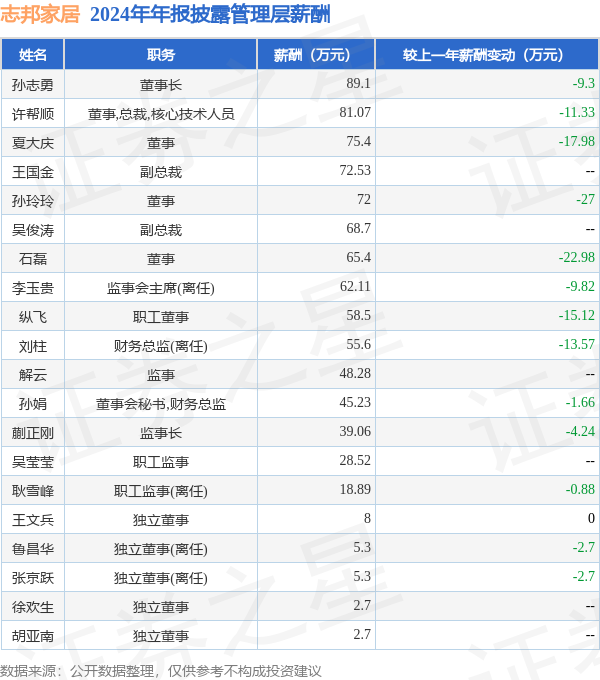The width and height of the screenshot is (600, 680).
Task: Click the 职工董事 position cell
Action: tap(160, 317)
